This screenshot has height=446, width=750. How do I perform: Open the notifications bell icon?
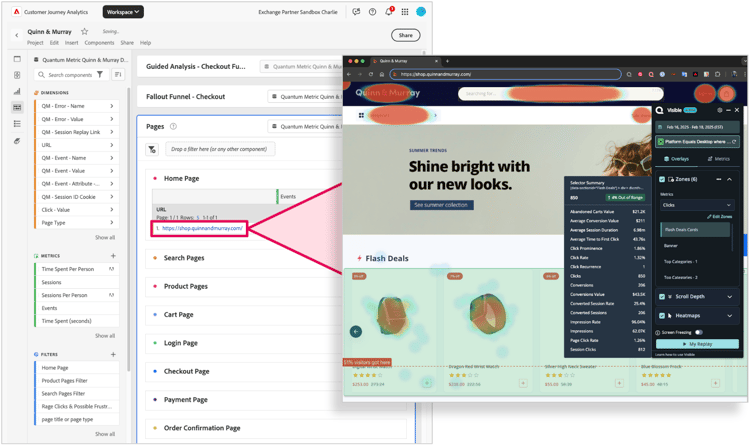389,11
